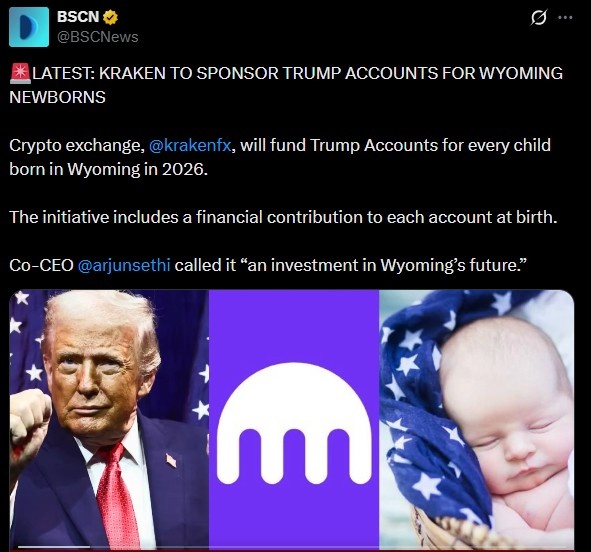Click the 'born in Wyoming in 2026' sentence
The width and height of the screenshot is (591, 552).
(x=109, y=170)
